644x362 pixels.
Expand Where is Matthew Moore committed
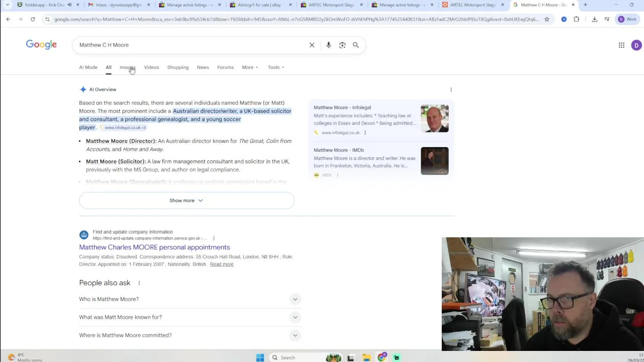pos(190,335)
